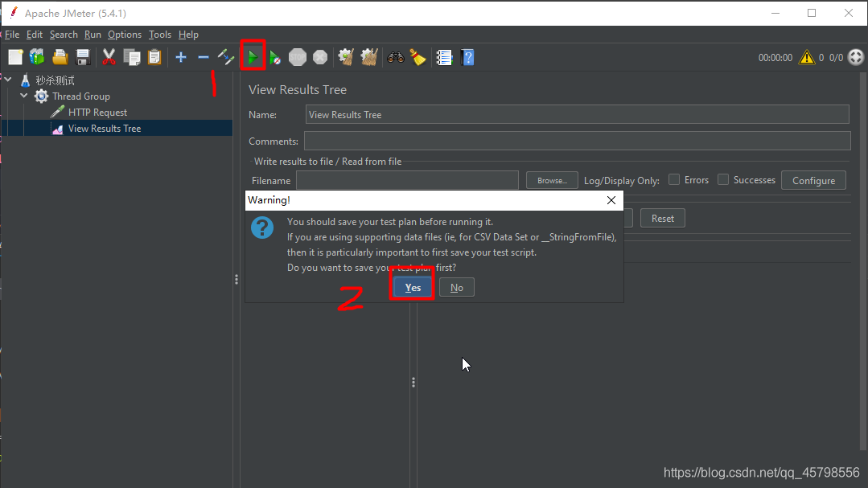
Task: Click the Copy toolbar icon
Action: point(132,57)
